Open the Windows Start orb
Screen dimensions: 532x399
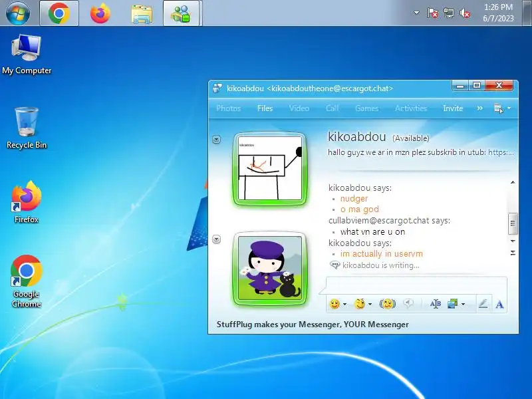coord(18,13)
